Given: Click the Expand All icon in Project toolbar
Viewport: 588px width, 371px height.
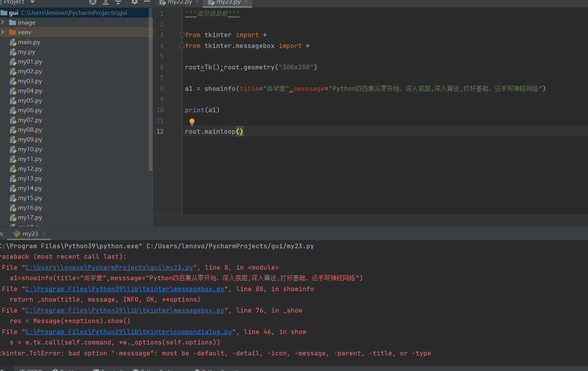Looking at the screenshot, I should pos(106,2).
